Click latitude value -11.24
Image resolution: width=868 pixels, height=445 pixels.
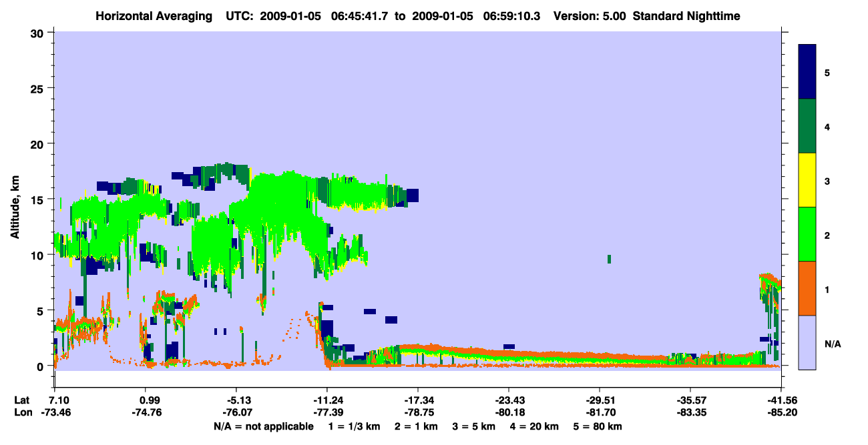click(327, 400)
